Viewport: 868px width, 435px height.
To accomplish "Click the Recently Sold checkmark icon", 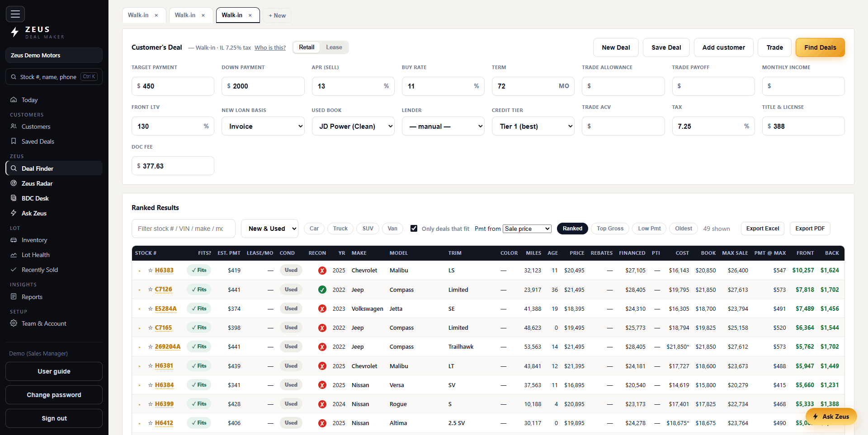I will coord(14,270).
